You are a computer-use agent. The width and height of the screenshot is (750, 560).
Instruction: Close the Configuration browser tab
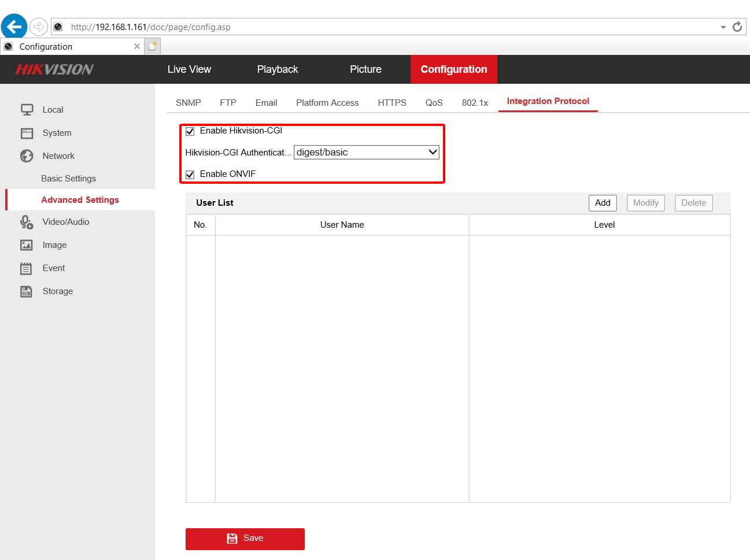pyautogui.click(x=137, y=46)
